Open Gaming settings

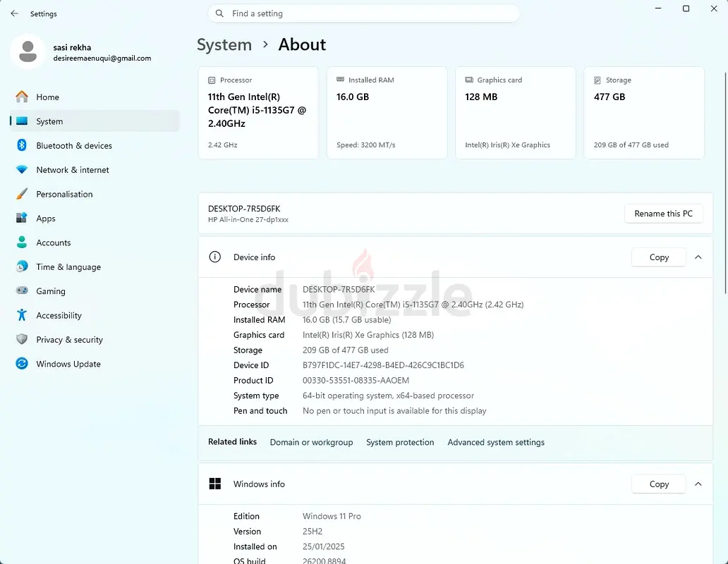tap(95, 290)
